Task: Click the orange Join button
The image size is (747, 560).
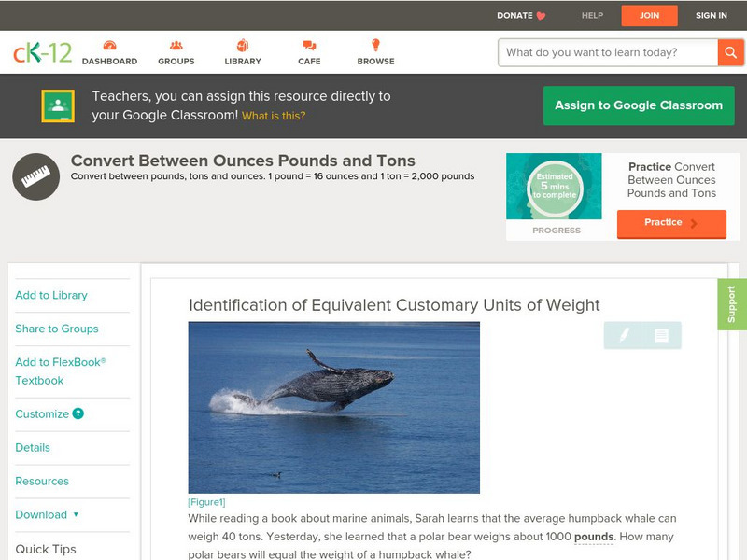Action: coord(649,16)
